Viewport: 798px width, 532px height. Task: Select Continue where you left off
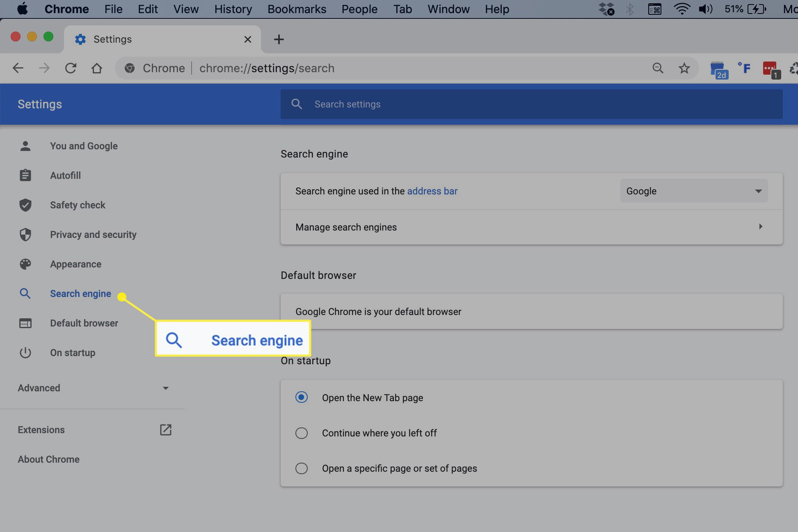(x=302, y=433)
